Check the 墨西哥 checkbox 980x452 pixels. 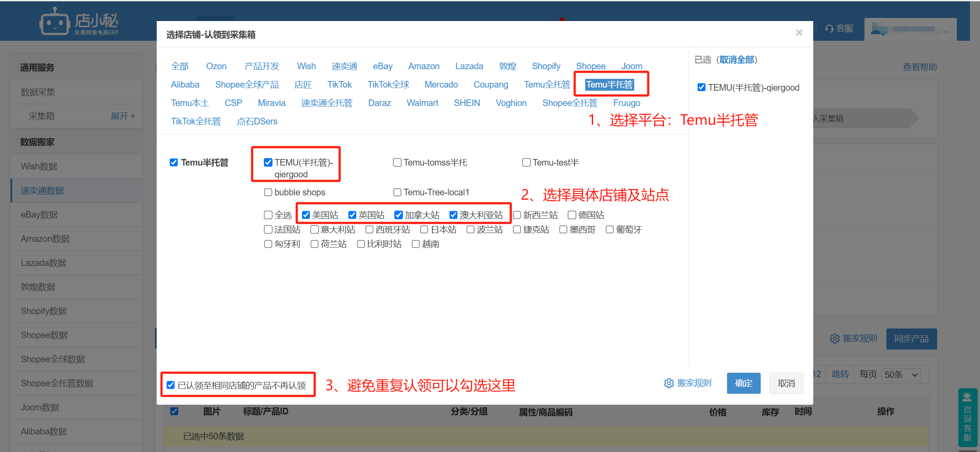(x=563, y=230)
